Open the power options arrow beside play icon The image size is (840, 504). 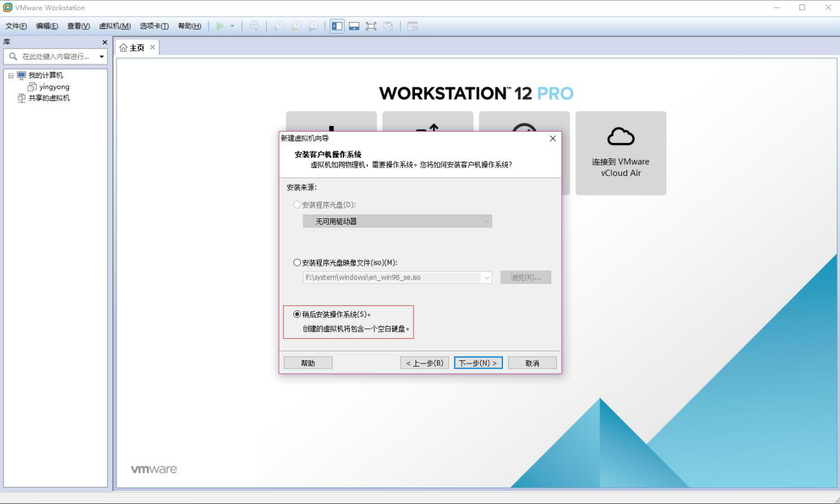click(x=232, y=26)
